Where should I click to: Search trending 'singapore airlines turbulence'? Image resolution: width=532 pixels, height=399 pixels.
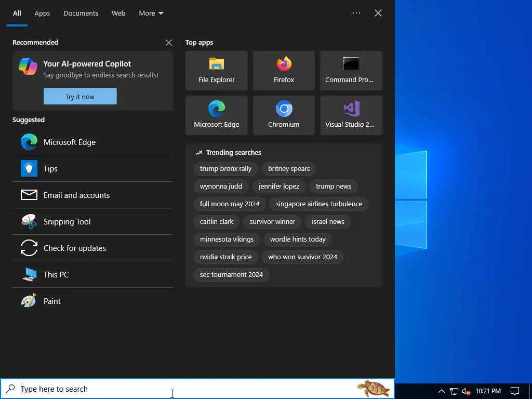[x=319, y=204]
